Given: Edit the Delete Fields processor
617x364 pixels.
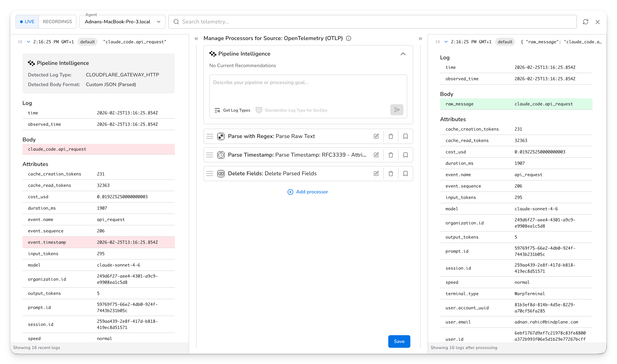Looking at the screenshot, I should (377, 173).
